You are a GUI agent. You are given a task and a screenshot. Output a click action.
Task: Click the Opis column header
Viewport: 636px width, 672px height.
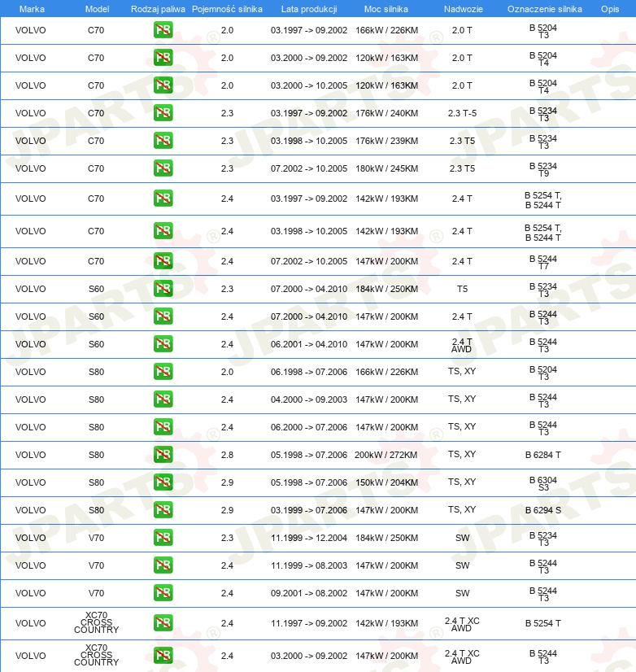[610, 9]
